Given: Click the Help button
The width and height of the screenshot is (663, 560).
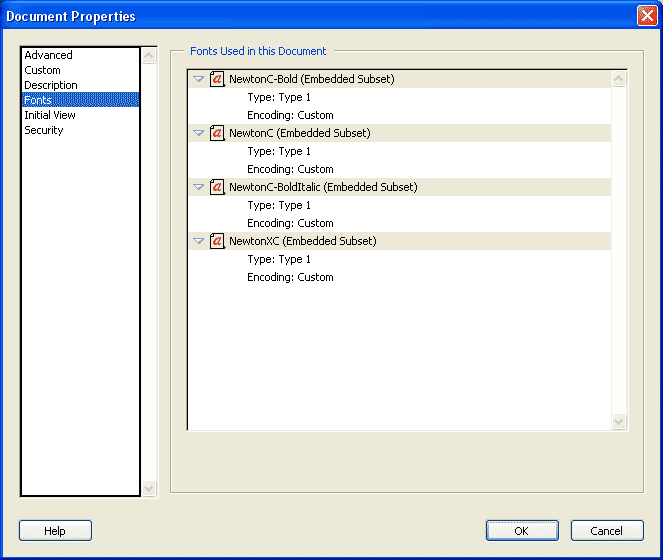Looking at the screenshot, I should pyautogui.click(x=55, y=530).
